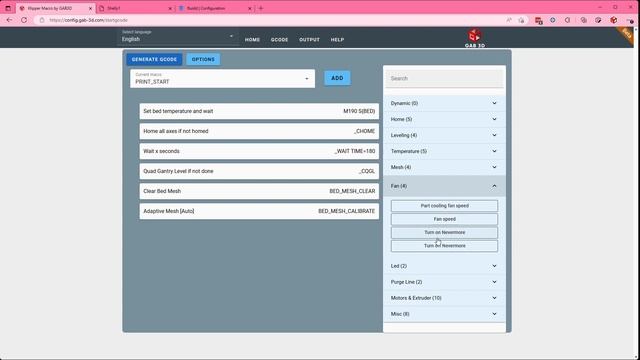Open a new browser tab with plus icon
This screenshot has width=640, height=360.
click(261, 8)
